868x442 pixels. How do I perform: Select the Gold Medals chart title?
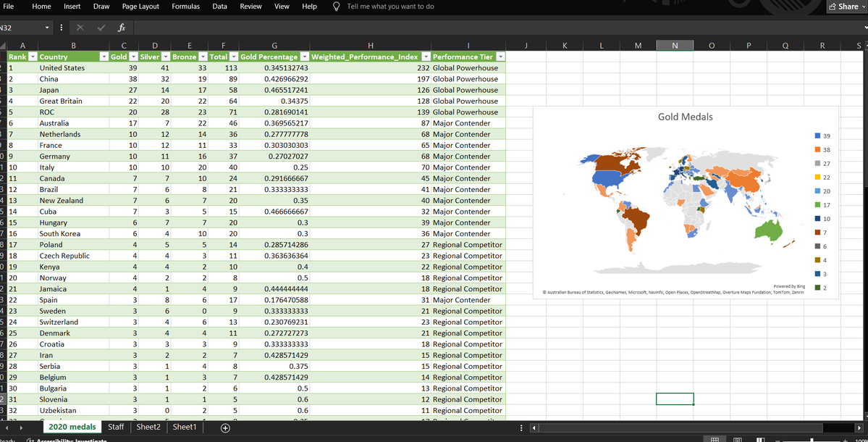tap(686, 117)
